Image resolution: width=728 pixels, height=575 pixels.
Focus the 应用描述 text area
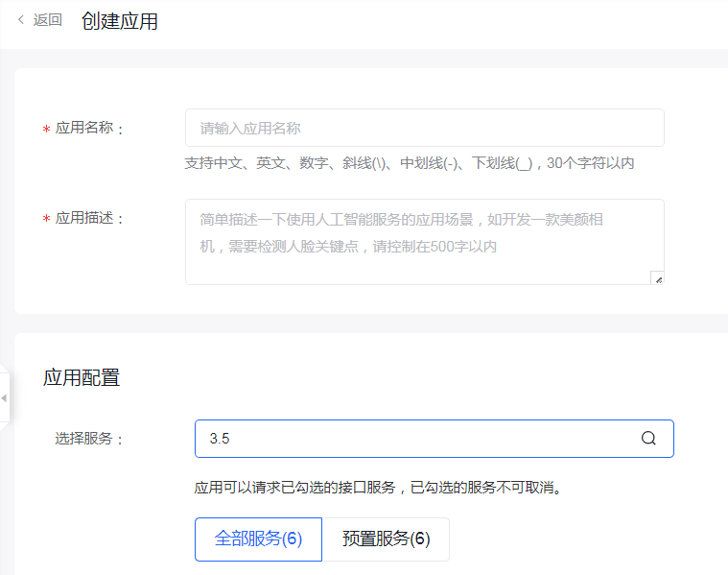[424, 241]
